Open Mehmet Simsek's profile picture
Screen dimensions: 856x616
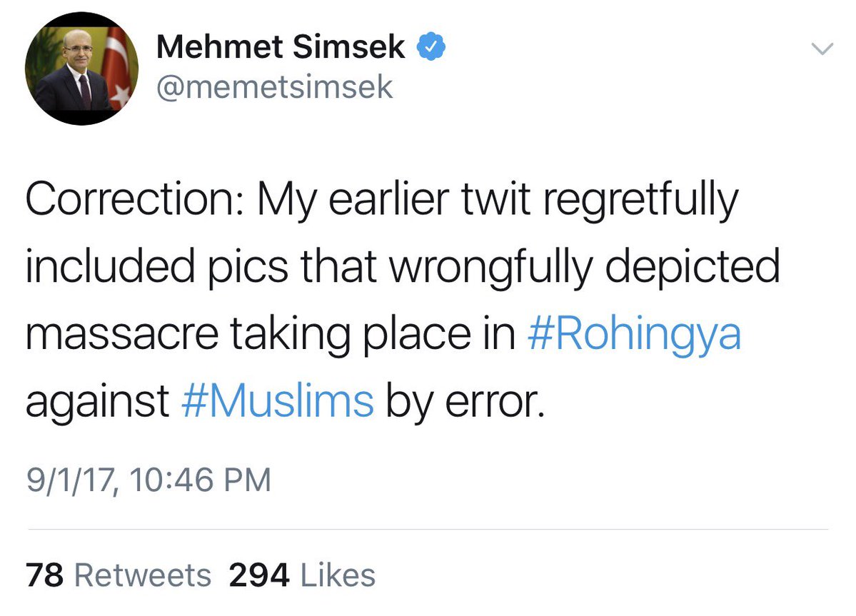point(81,69)
